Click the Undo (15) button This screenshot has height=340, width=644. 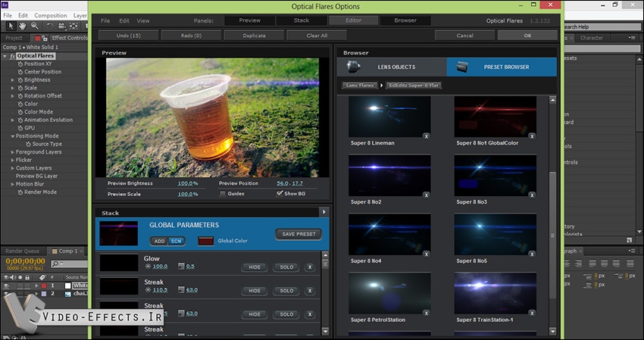point(129,36)
